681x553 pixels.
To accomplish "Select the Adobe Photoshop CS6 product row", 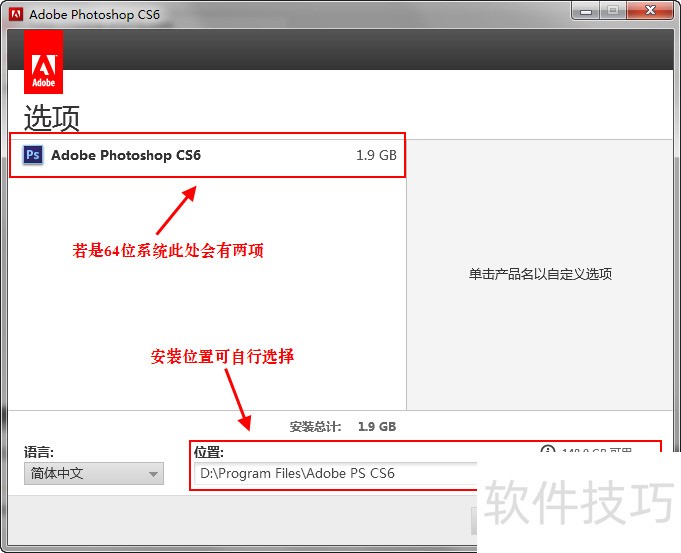I will pos(208,155).
